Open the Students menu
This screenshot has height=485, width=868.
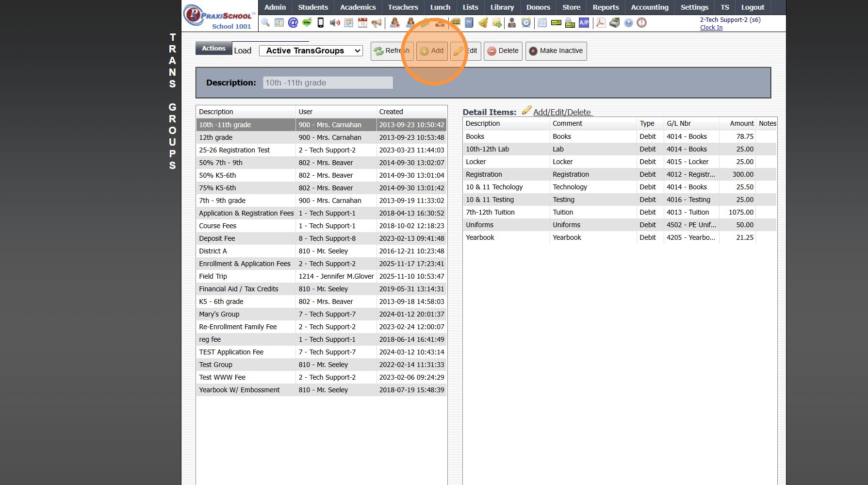click(x=313, y=7)
